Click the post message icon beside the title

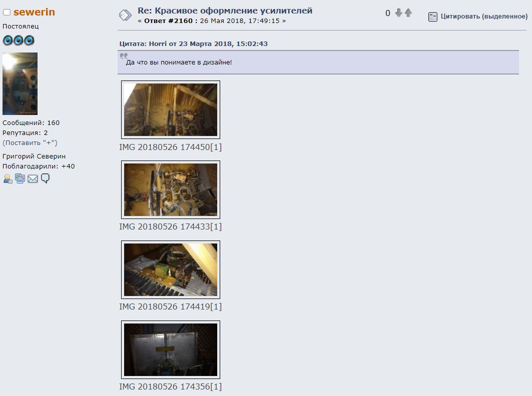(x=125, y=15)
